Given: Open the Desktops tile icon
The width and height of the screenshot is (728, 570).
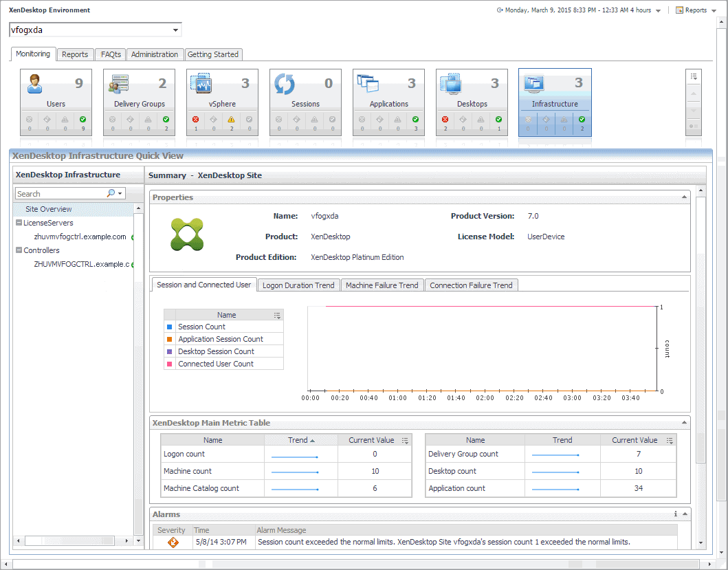Looking at the screenshot, I should point(451,84).
